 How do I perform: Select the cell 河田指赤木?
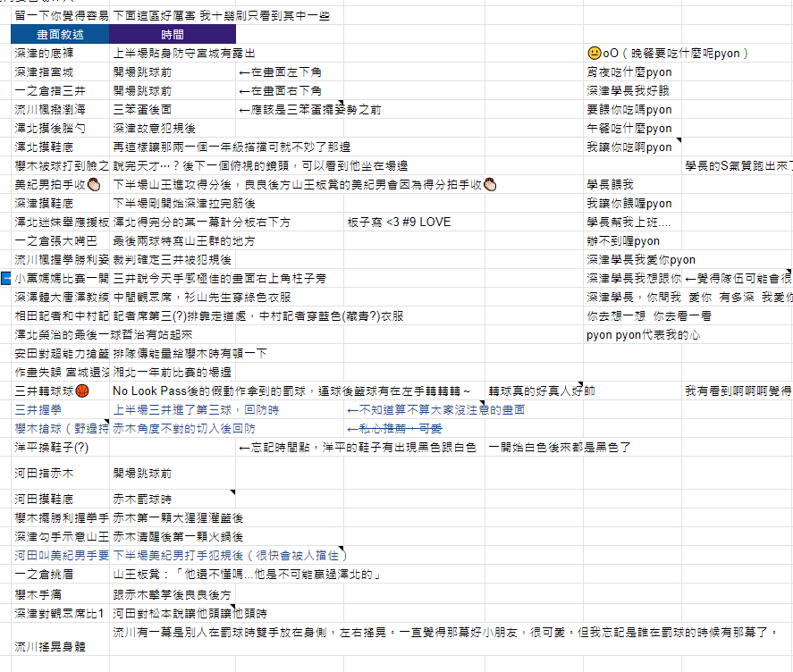tap(60, 473)
